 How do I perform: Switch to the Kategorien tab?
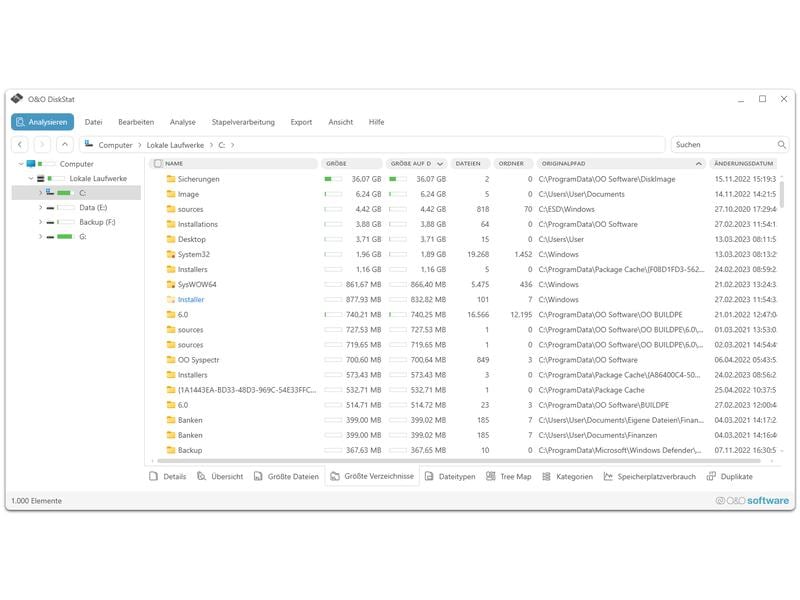pyautogui.click(x=567, y=477)
